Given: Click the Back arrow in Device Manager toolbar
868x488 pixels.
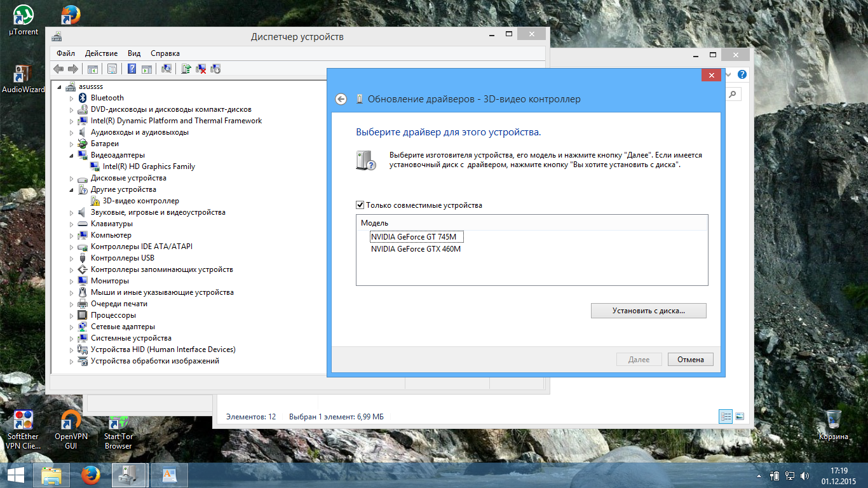Looking at the screenshot, I should point(58,69).
